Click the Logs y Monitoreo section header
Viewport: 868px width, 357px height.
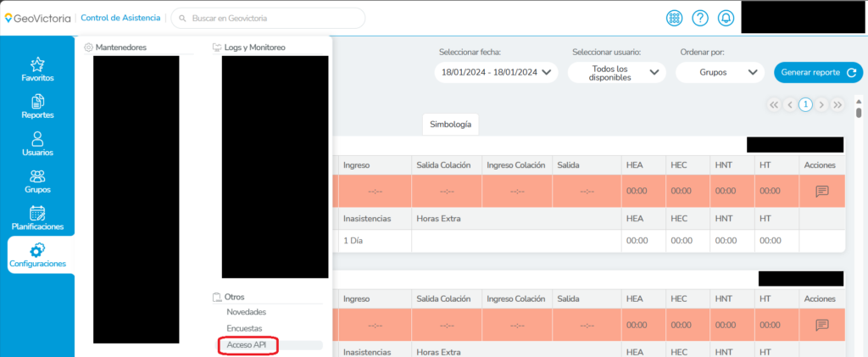click(249, 47)
